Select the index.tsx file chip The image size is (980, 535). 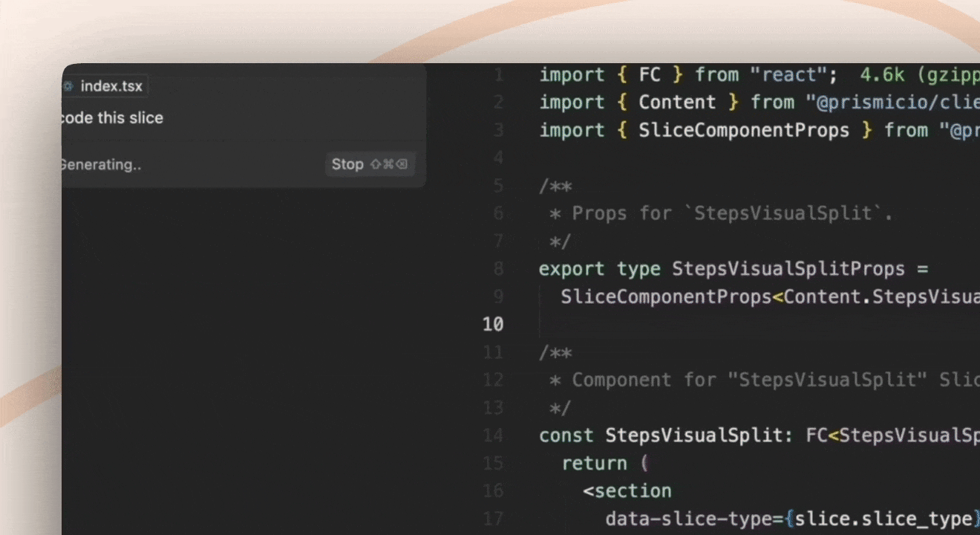pyautogui.click(x=105, y=86)
